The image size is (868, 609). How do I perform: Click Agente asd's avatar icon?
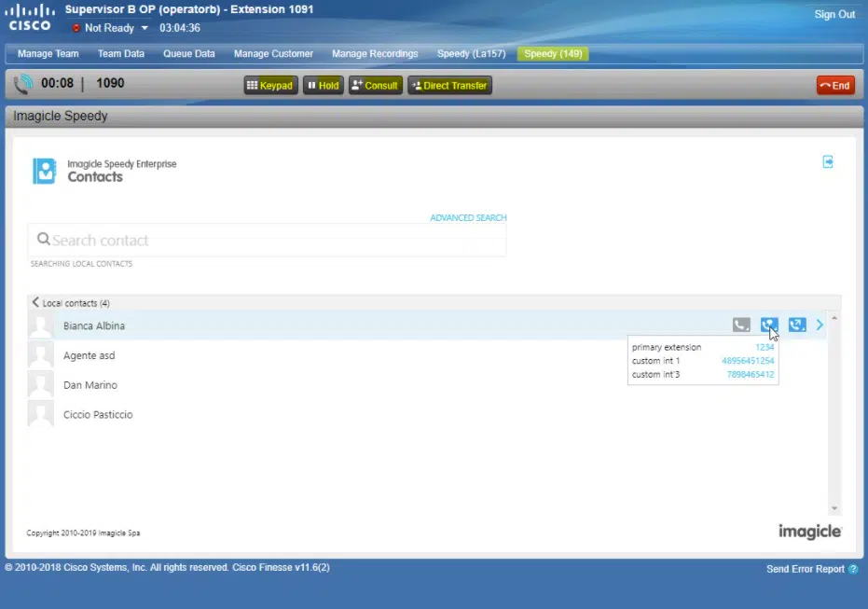tap(41, 355)
